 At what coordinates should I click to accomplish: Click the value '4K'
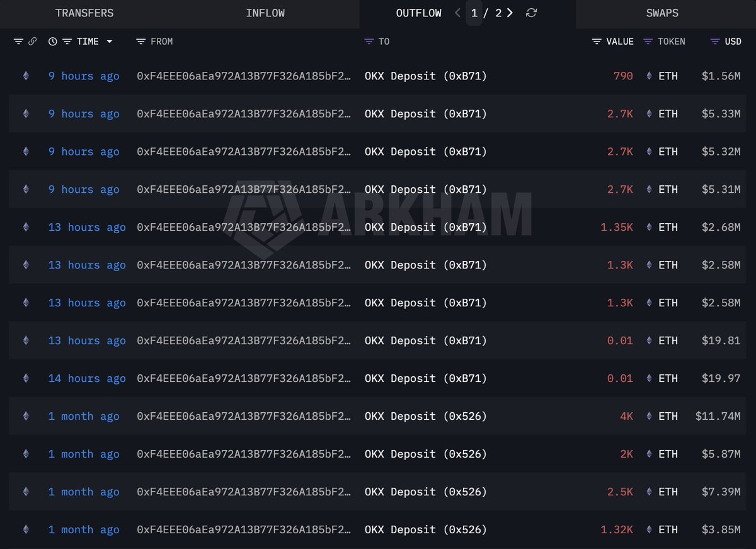coord(627,416)
